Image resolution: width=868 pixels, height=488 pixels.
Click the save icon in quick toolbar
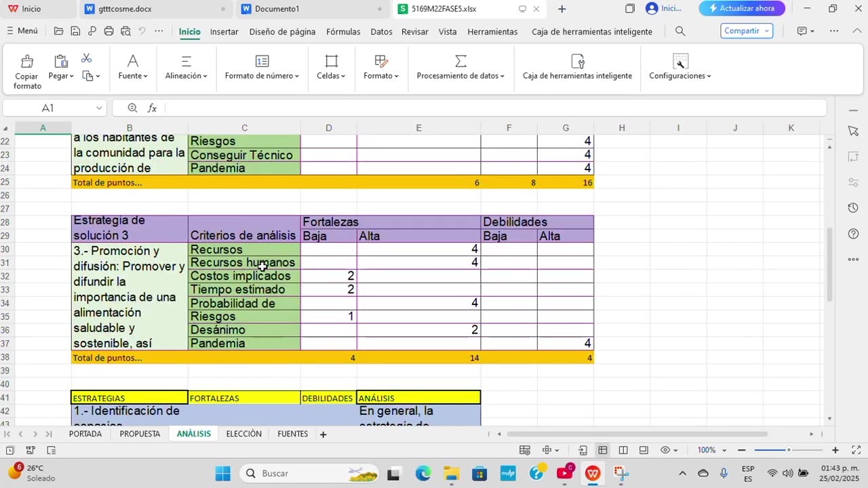tap(75, 31)
